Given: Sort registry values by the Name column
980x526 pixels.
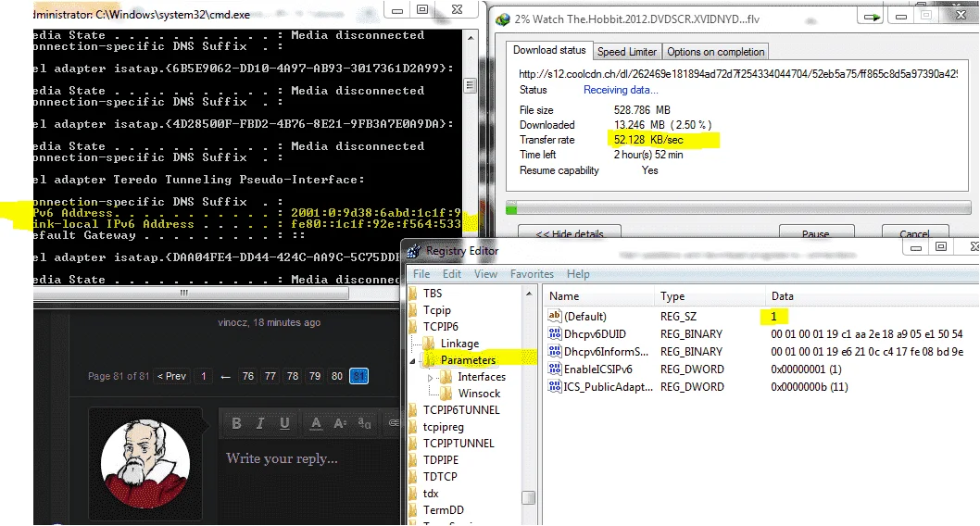Looking at the screenshot, I should click(599, 296).
